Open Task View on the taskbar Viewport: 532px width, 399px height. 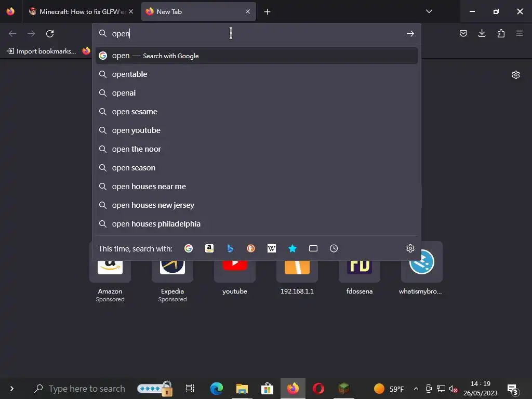pos(190,389)
